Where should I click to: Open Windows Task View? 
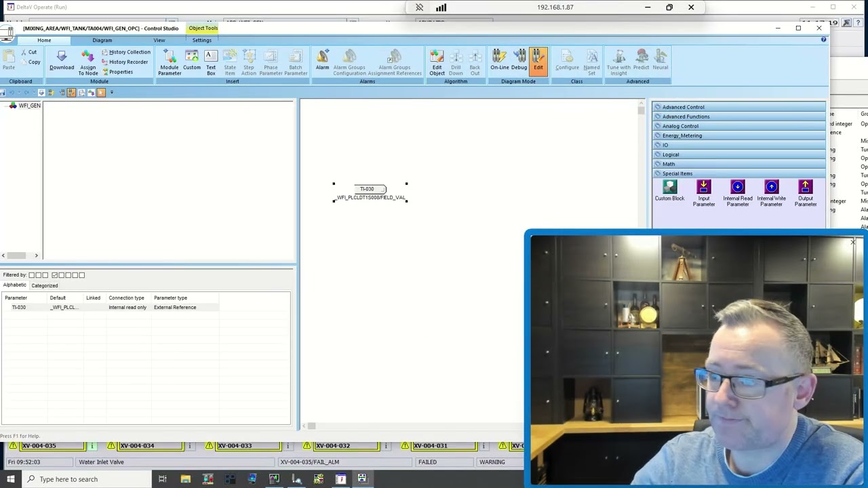(162, 479)
